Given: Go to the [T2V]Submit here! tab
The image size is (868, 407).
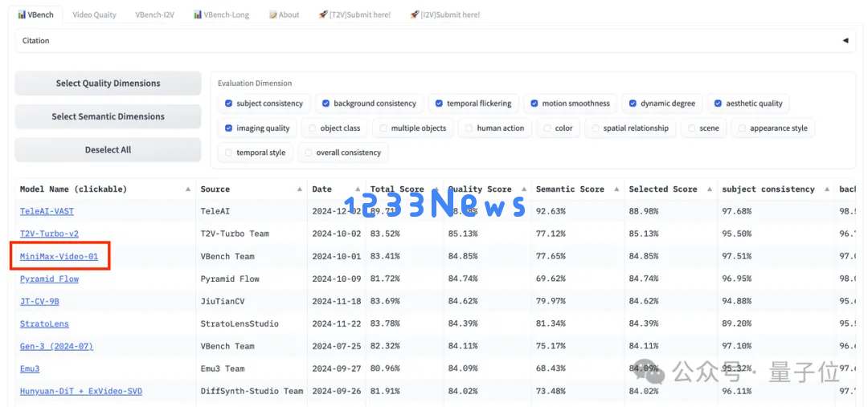Looking at the screenshot, I should [x=354, y=15].
